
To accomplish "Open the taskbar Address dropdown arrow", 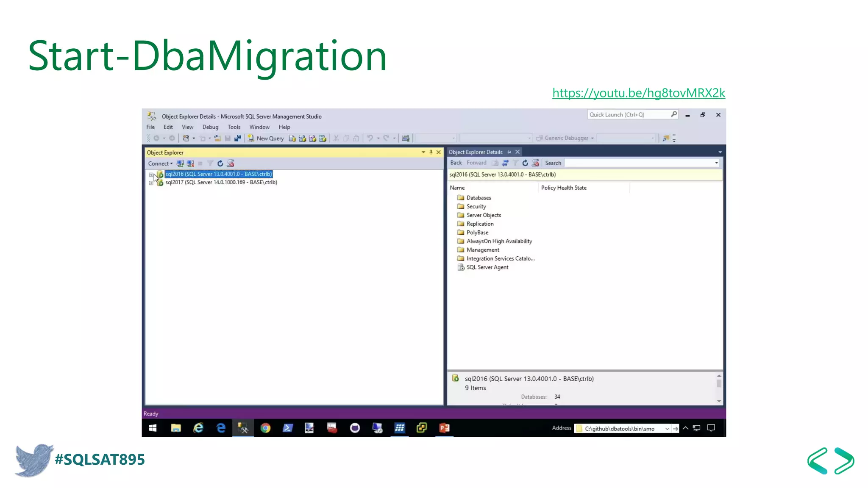I will pyautogui.click(x=667, y=429).
